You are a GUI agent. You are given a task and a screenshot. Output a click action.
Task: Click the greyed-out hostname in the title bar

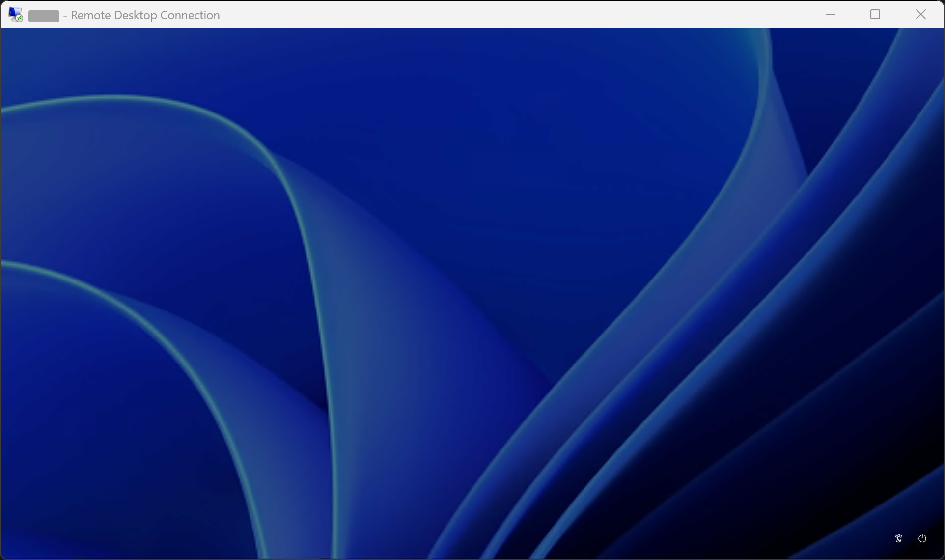(44, 16)
